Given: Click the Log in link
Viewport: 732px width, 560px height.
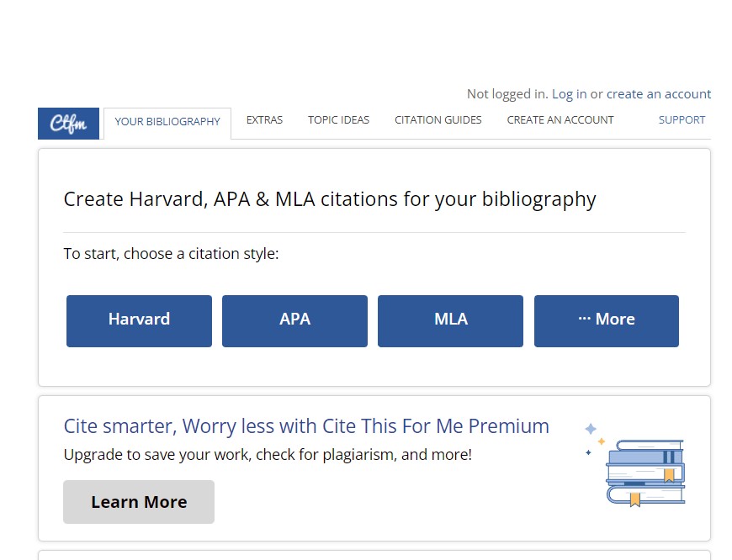Looking at the screenshot, I should tap(569, 94).
